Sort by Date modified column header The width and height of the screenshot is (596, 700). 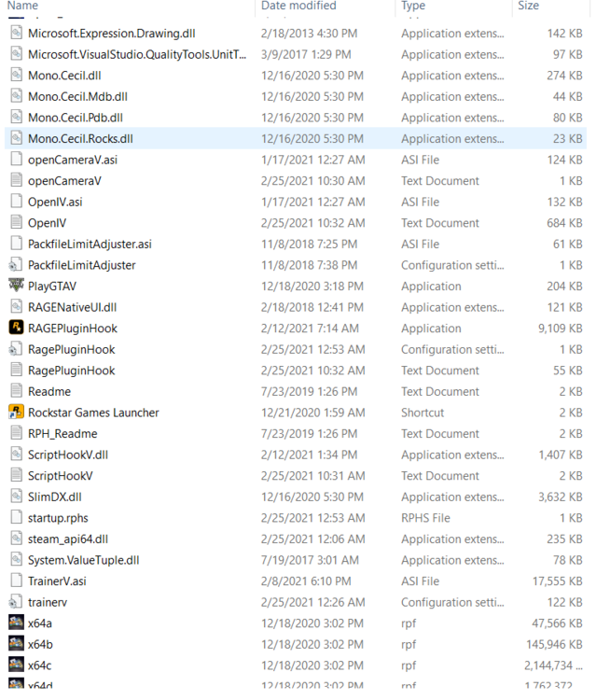(x=298, y=6)
